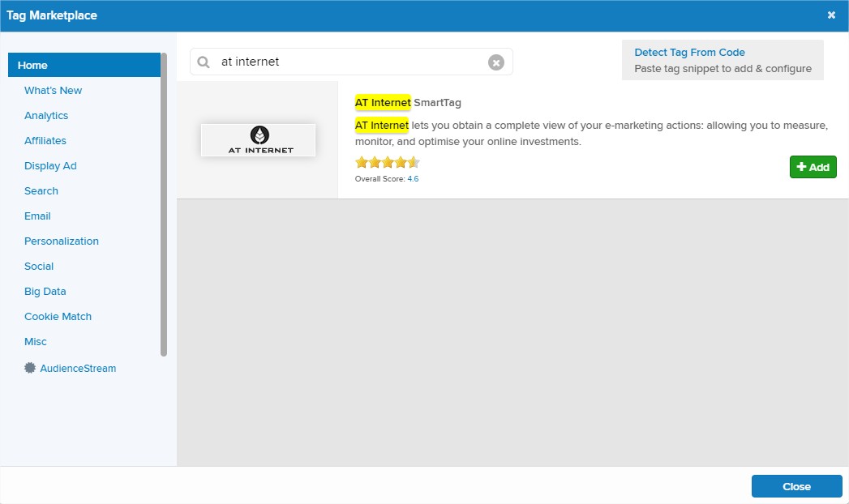
Task: Open the What's New category
Action: pos(53,91)
